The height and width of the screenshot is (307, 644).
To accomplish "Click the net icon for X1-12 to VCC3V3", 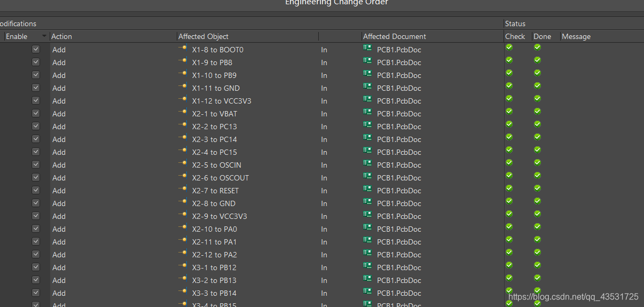I will (183, 99).
